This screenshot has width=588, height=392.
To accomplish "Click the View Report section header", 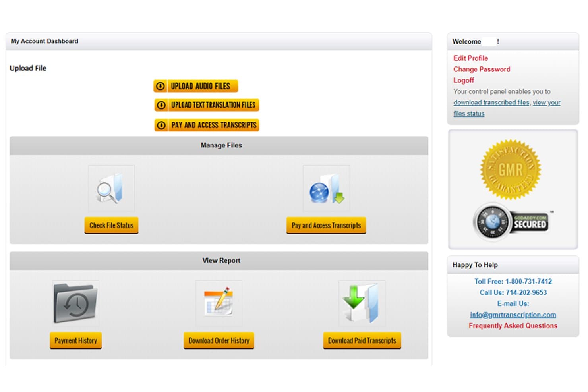I will coord(219,261).
